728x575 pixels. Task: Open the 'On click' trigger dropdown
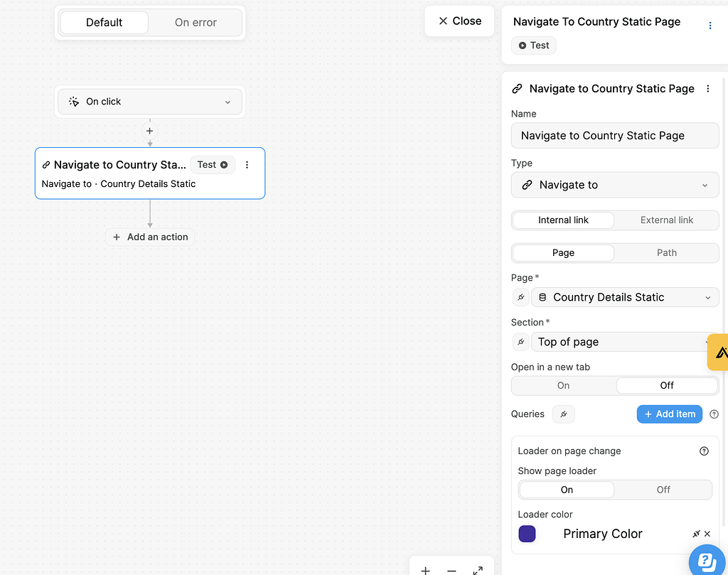(149, 101)
